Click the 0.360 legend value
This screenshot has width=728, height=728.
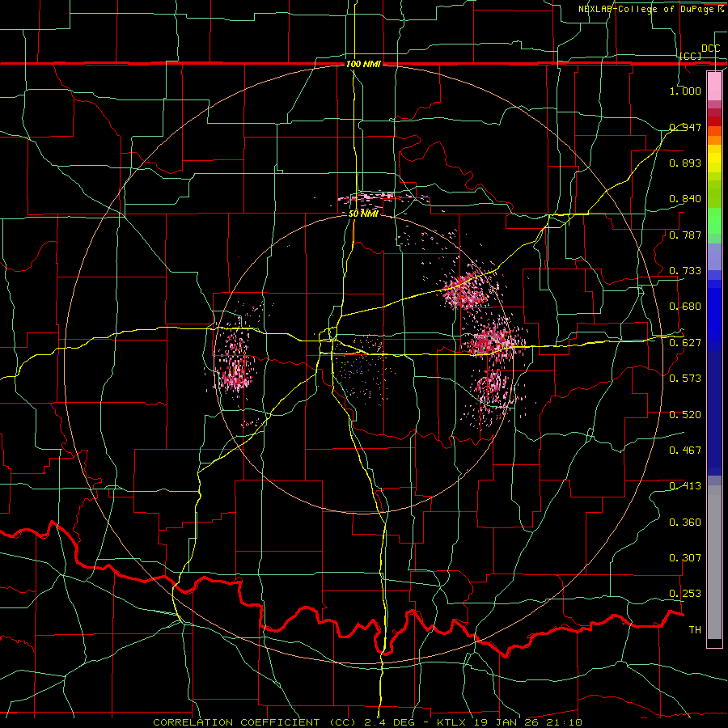click(x=685, y=523)
